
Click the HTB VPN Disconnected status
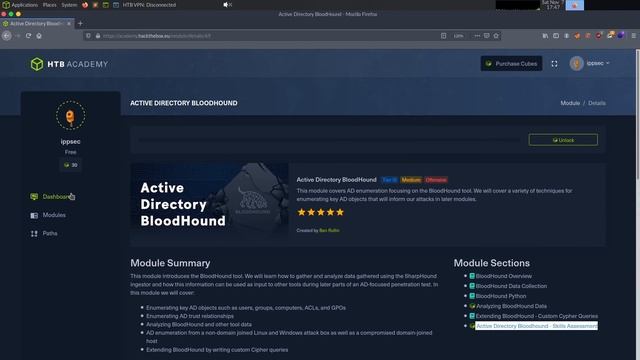[149, 5]
